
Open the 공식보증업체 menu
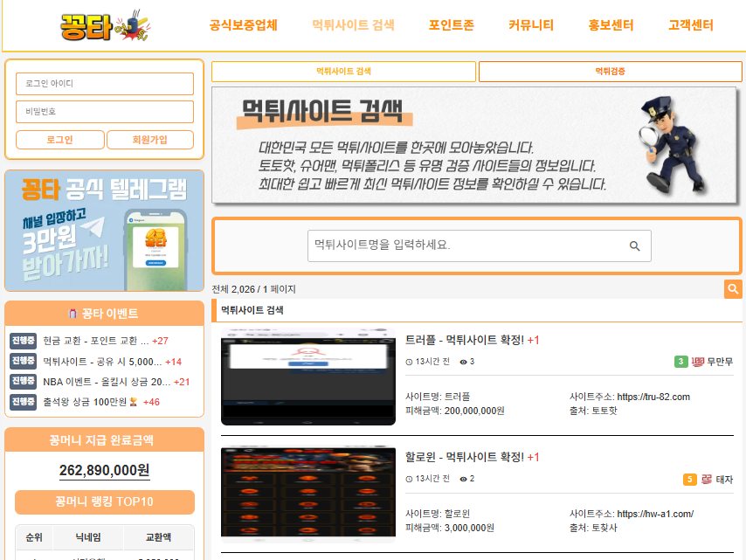244,25
